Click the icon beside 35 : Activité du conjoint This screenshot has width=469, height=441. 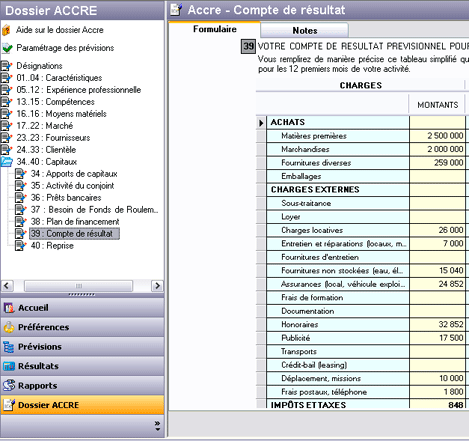pos(21,186)
